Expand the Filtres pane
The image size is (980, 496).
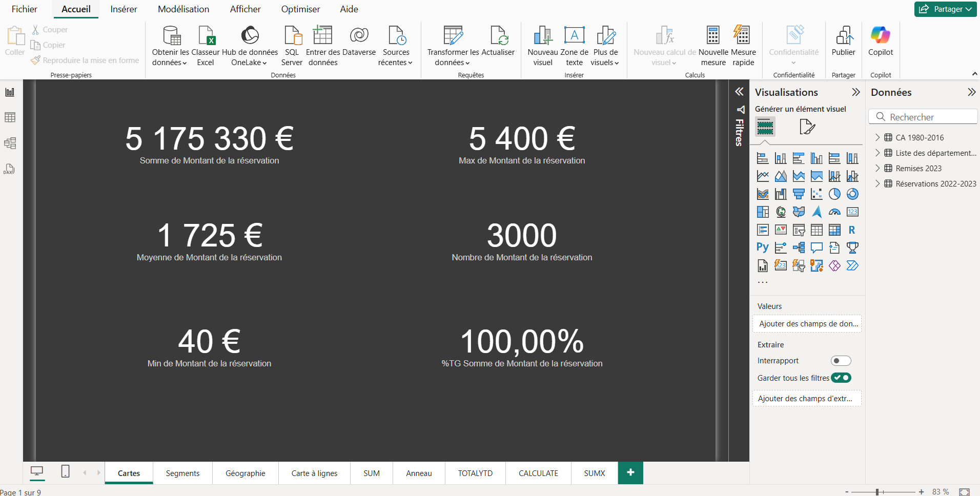point(739,92)
